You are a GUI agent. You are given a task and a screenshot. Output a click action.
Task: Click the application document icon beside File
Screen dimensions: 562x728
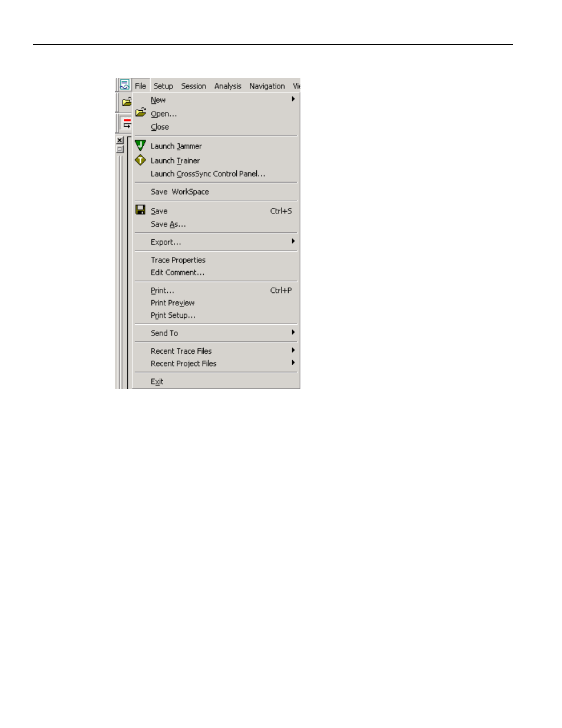pos(124,85)
